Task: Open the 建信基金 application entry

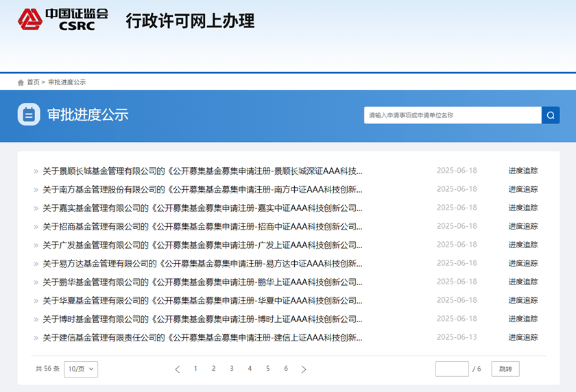Action: pos(202,338)
